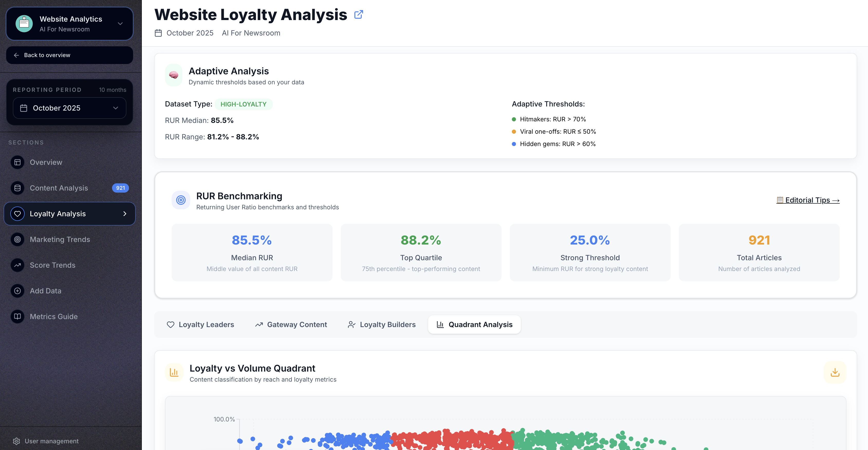
Task: Click the Score Trends chart icon
Action: 17,265
